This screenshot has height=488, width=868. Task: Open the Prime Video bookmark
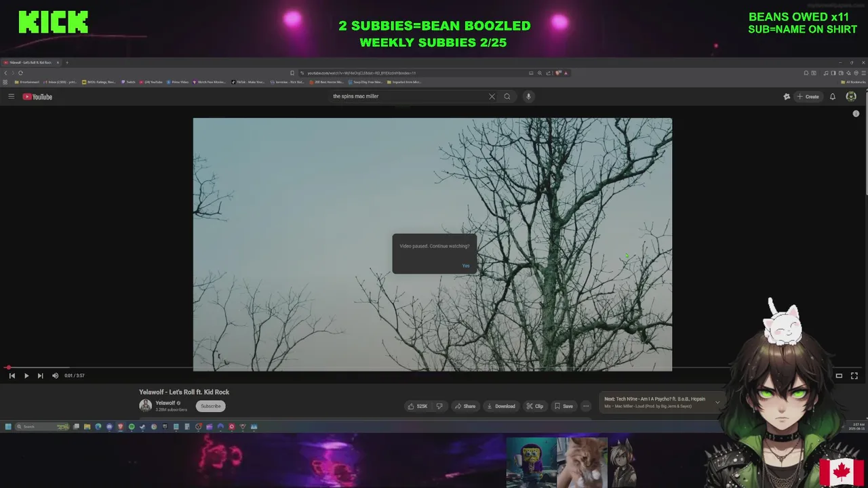point(178,82)
